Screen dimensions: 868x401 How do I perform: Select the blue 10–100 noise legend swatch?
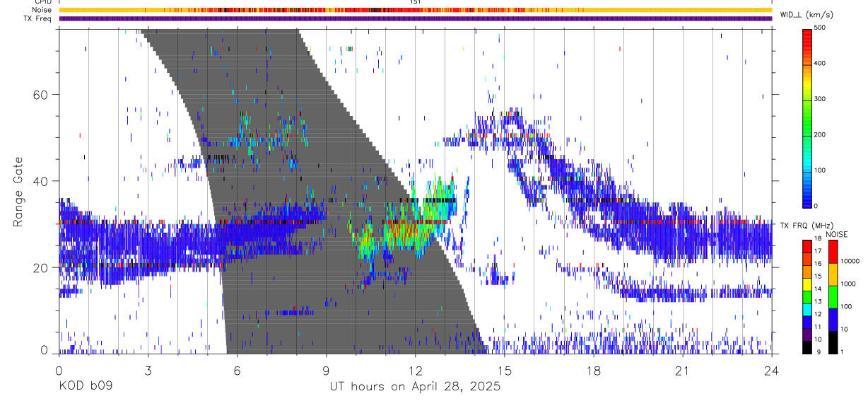coord(833,319)
